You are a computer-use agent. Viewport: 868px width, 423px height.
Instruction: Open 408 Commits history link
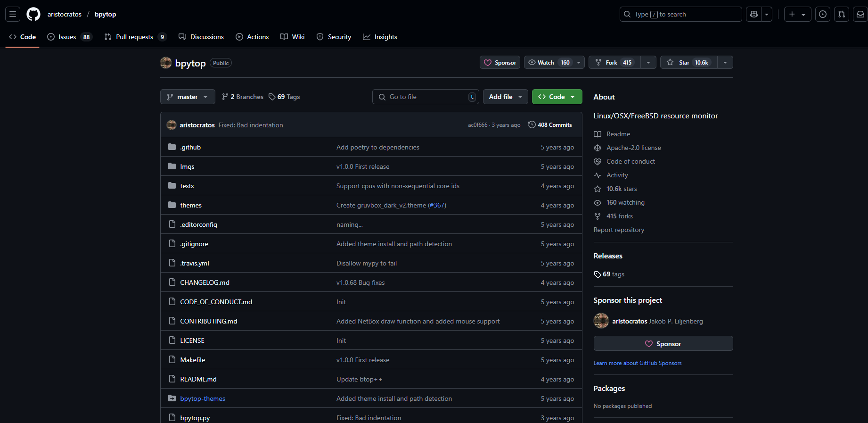(x=550, y=124)
